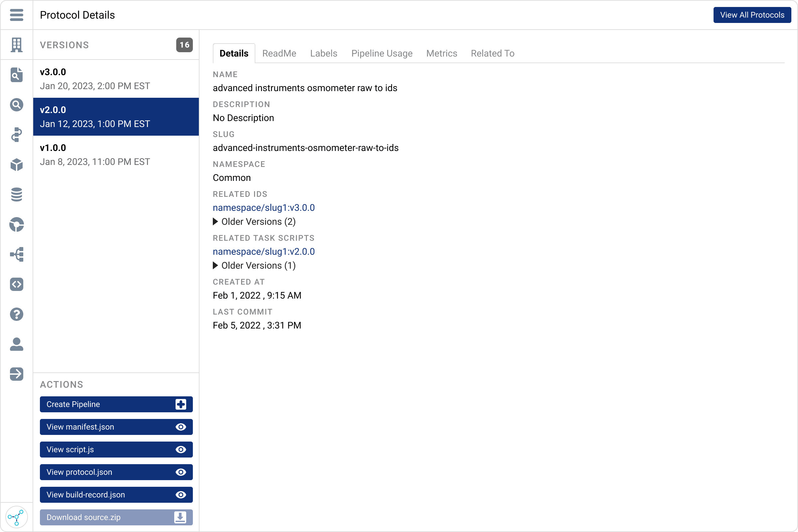Click eye icon on View script.js
798x532 pixels.
tap(181, 450)
